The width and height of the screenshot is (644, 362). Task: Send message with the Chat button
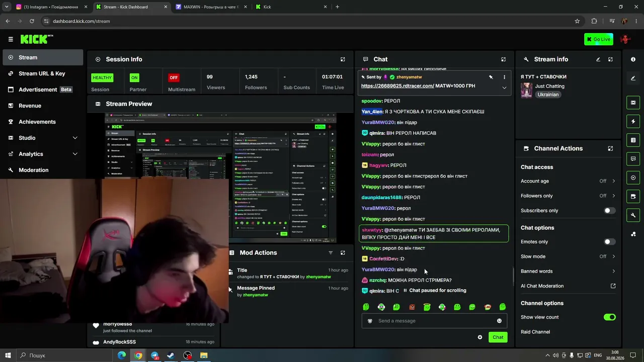pyautogui.click(x=498, y=337)
